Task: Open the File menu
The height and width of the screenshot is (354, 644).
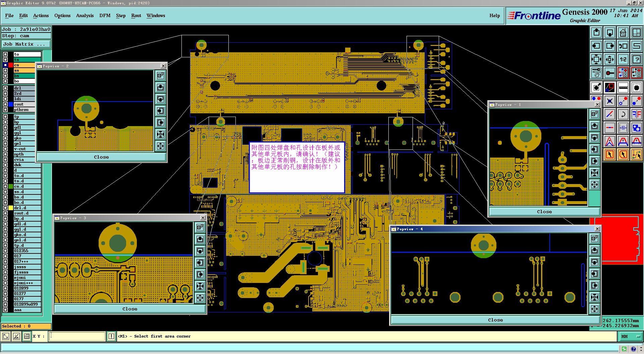Action: pos(9,15)
